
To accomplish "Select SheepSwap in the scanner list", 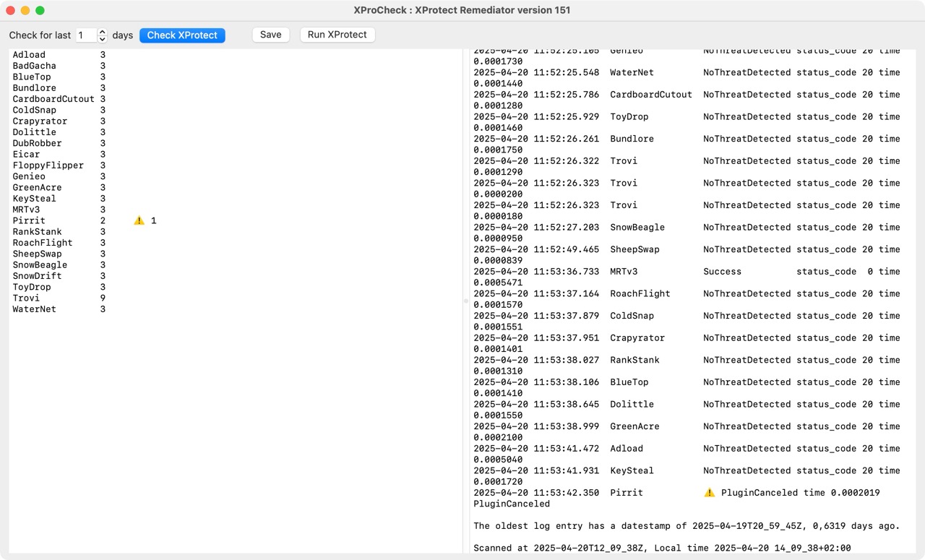I will tap(37, 254).
